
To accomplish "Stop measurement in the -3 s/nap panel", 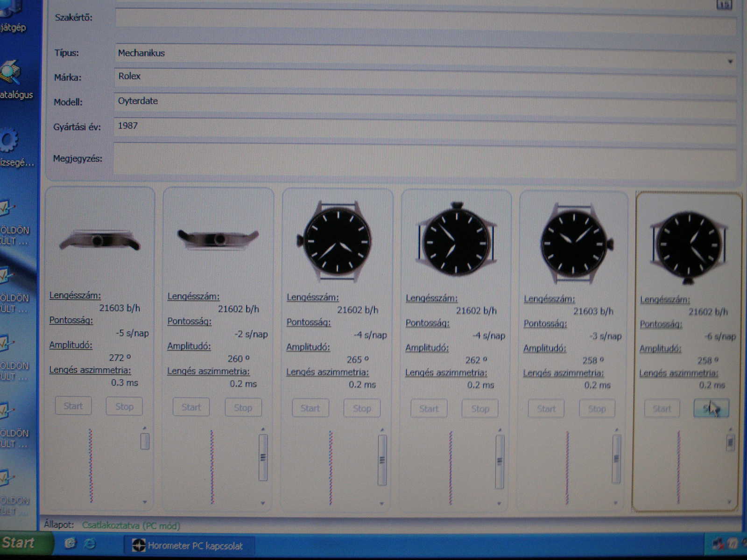I will 597,409.
